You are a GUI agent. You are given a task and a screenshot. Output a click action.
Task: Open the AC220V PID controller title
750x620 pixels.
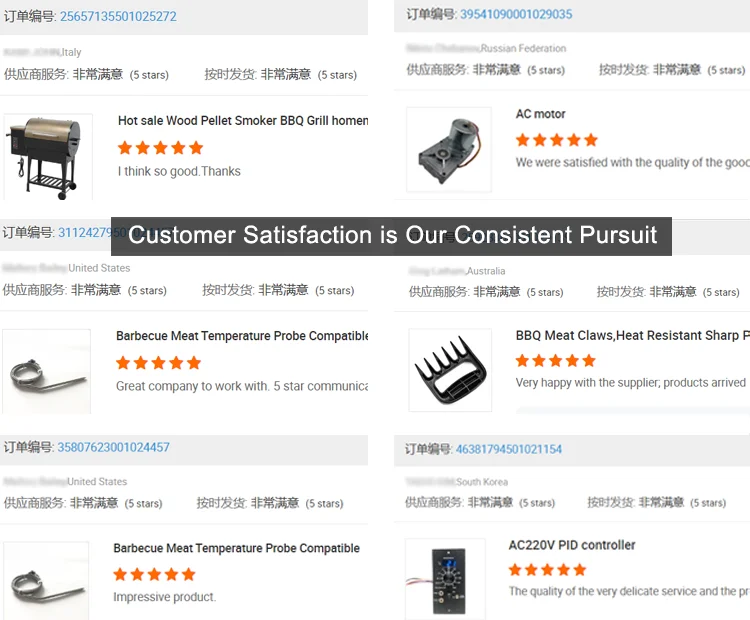572,545
